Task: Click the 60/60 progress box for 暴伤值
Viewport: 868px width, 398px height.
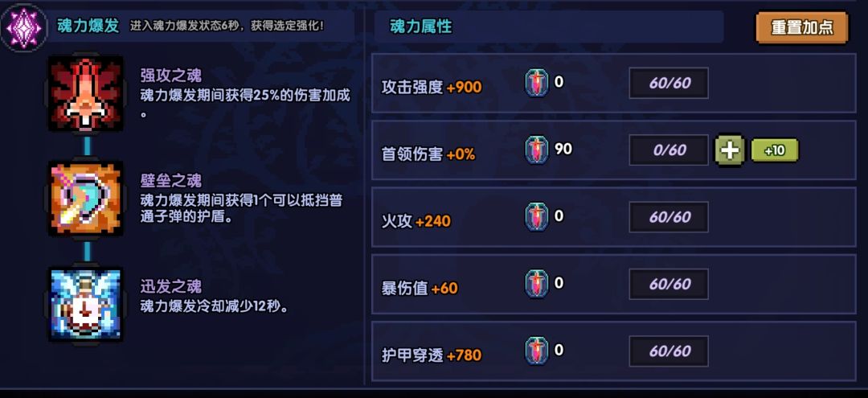Action: tap(669, 284)
